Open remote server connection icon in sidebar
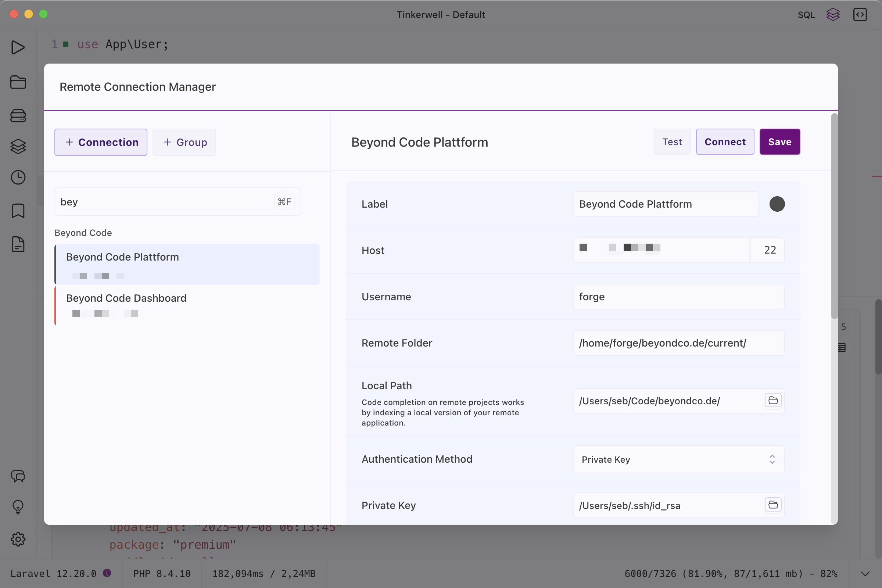The image size is (882, 588). coord(18,115)
